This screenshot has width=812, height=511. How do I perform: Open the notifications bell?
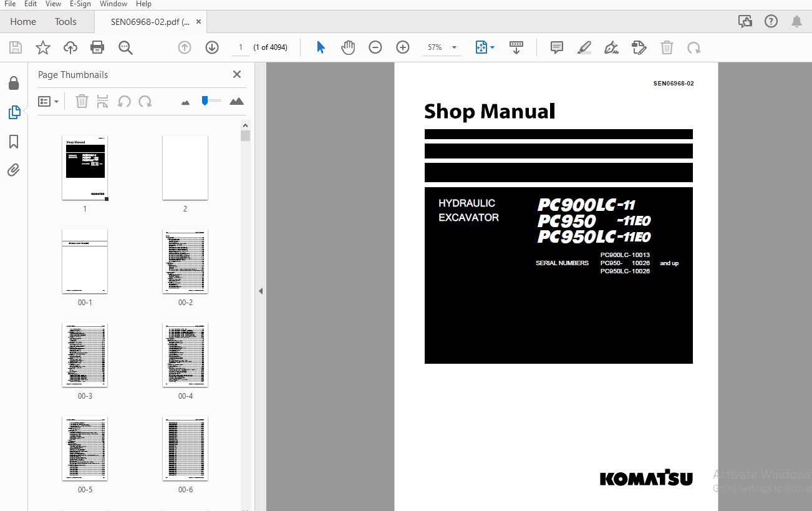796,21
